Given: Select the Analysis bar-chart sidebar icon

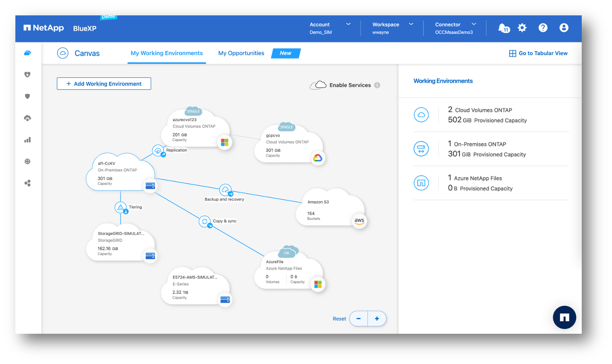Looking at the screenshot, I should click(x=28, y=140).
